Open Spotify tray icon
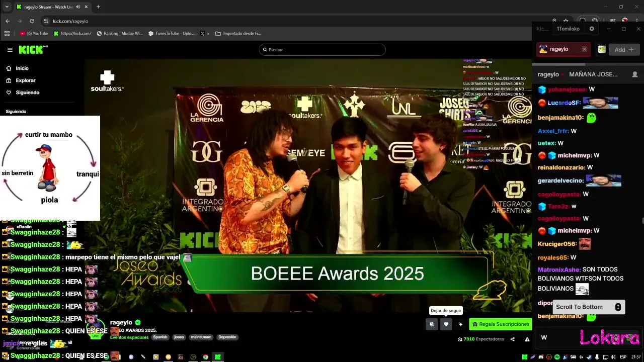This screenshot has height=362, width=644. (557, 357)
